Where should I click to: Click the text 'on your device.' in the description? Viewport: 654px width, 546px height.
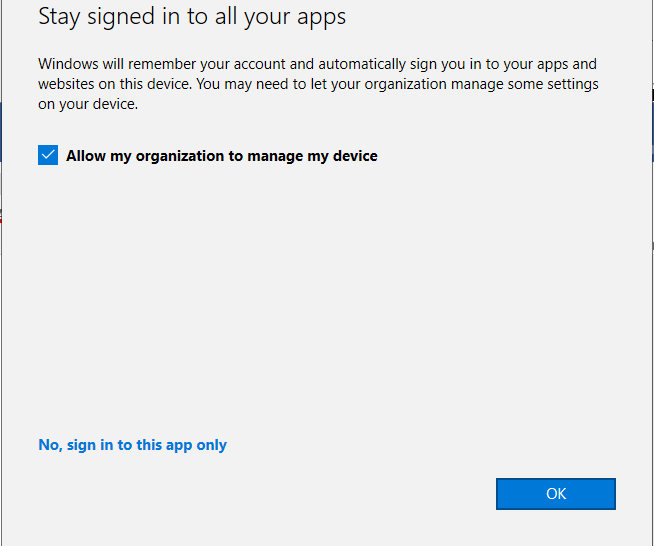[x=87, y=104]
